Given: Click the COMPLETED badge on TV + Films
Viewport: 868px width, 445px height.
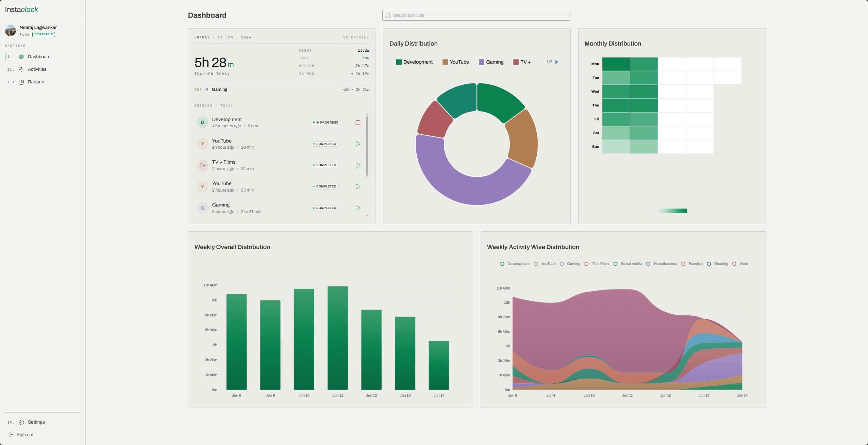Looking at the screenshot, I should [x=324, y=165].
